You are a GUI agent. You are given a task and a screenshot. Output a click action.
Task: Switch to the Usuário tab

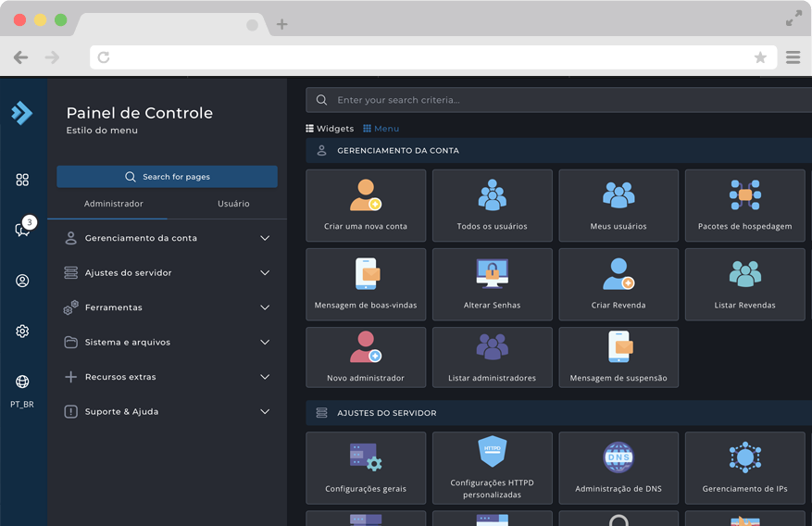pyautogui.click(x=233, y=204)
